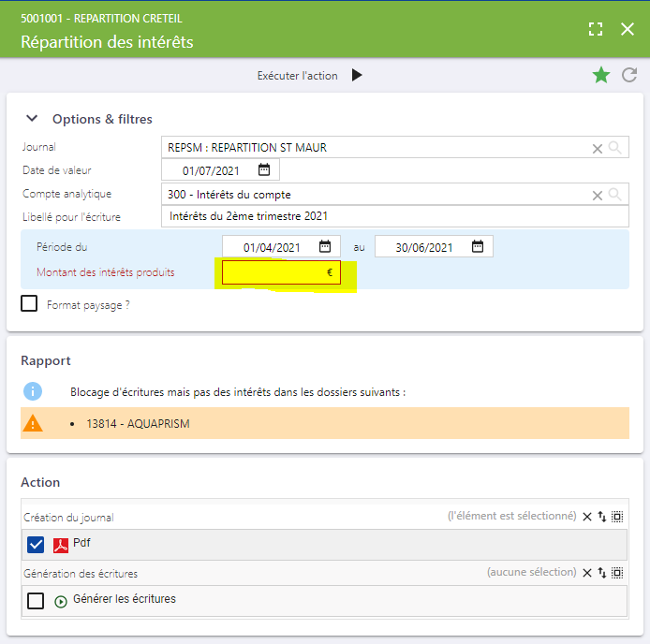The width and height of the screenshot is (650, 644).
Task: Toggle the green favorite star
Action: pos(601,76)
